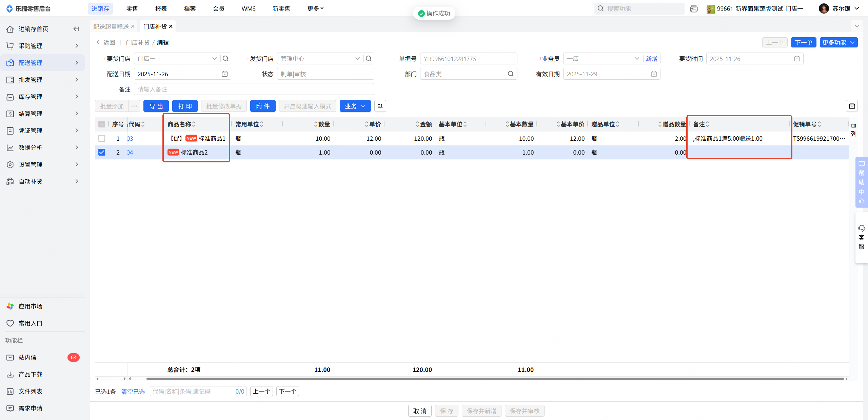The height and width of the screenshot is (420, 868).
Task: Toggle the select-all header checkbox
Action: [x=102, y=124]
